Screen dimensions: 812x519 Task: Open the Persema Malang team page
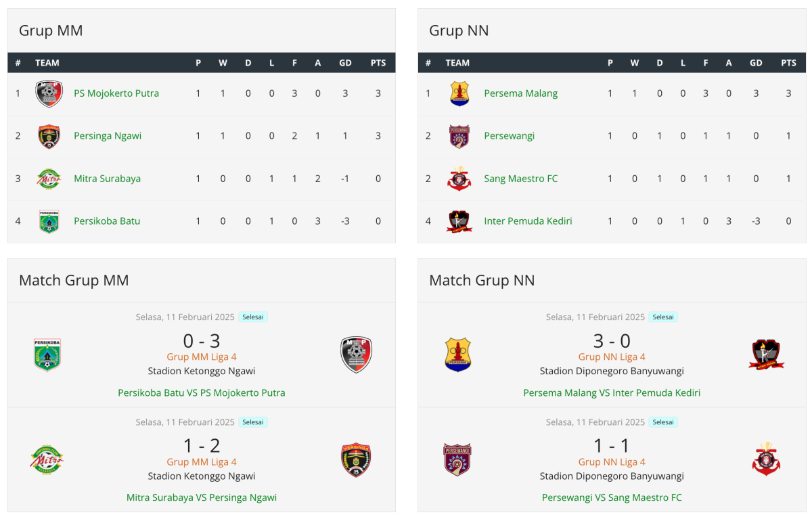[x=521, y=93]
